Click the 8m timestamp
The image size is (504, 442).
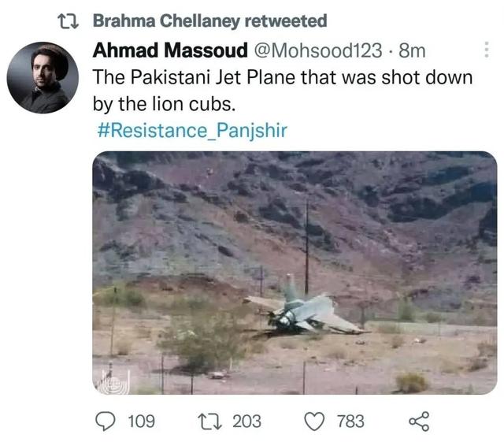tap(412, 51)
